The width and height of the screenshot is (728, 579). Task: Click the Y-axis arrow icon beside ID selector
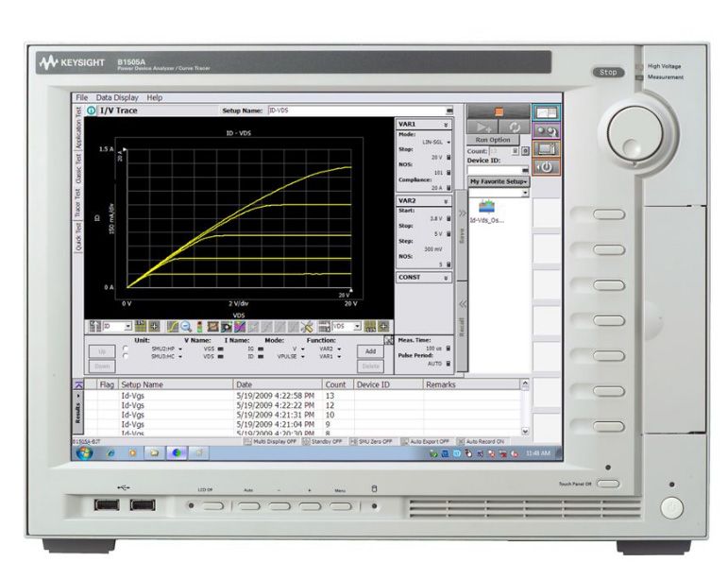(x=95, y=327)
